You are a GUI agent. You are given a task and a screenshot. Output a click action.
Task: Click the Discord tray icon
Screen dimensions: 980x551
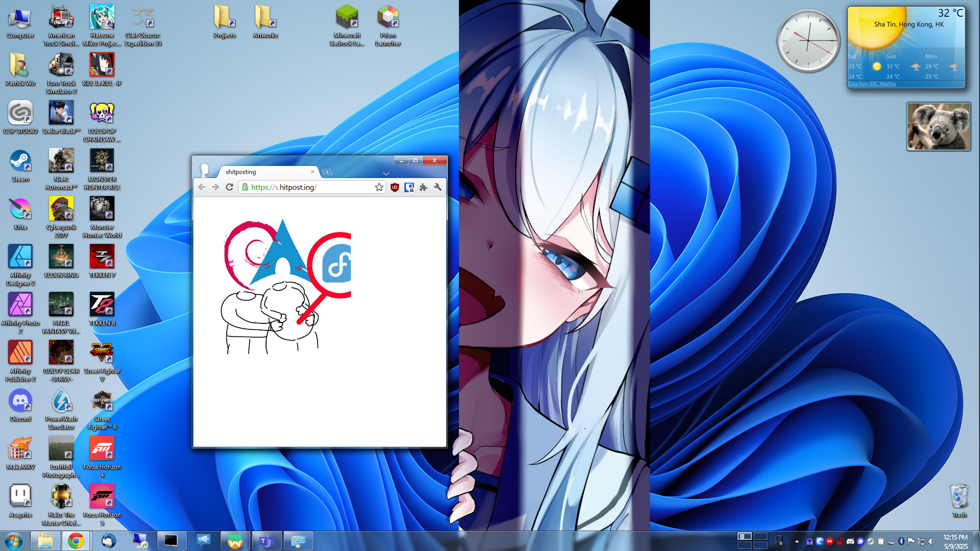click(x=850, y=541)
